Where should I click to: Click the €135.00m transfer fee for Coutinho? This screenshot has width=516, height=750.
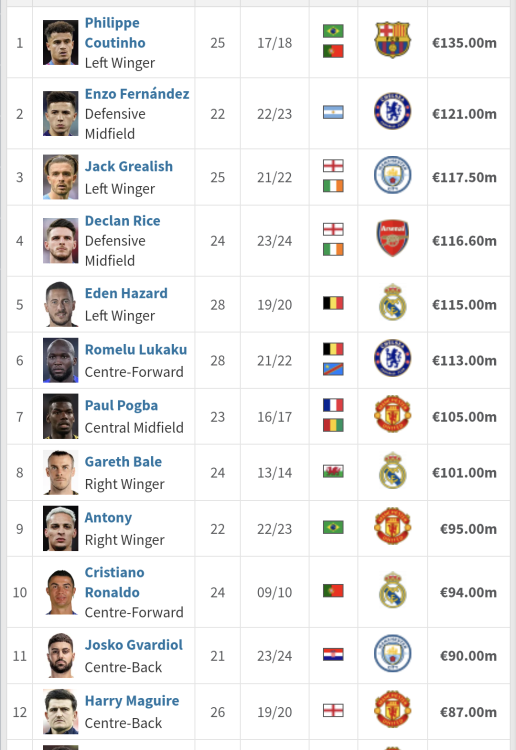click(x=464, y=43)
